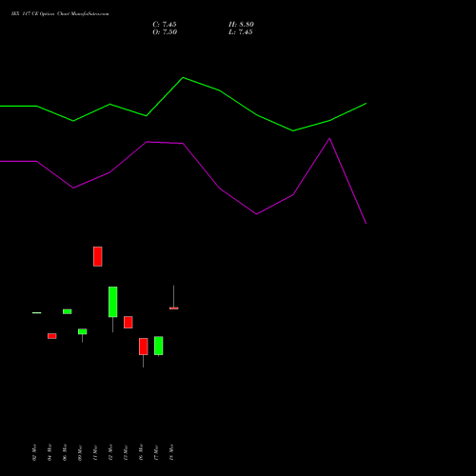
Task: Click the small red candle for 04 Mar
Action: (52, 336)
